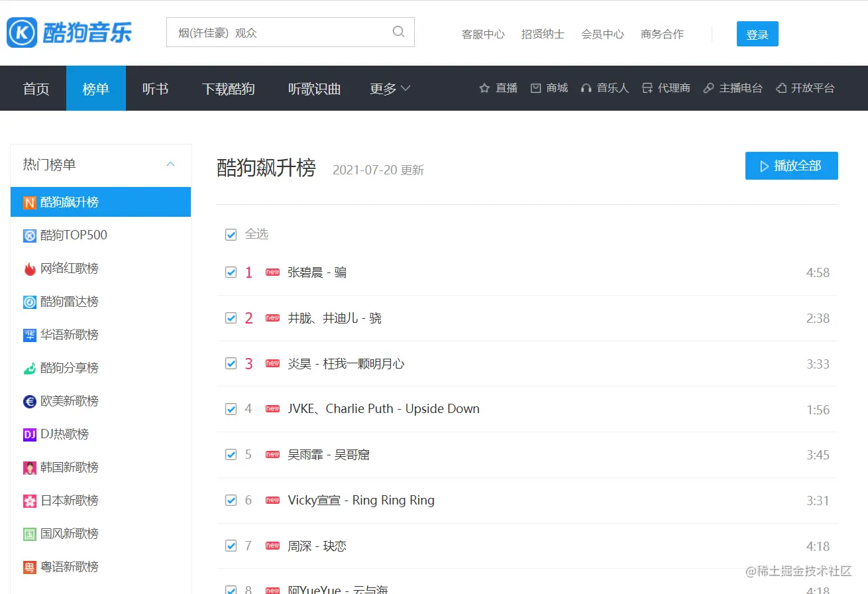This screenshot has height=594, width=868.
Task: Open the 下载酷狗 tab
Action: point(229,88)
